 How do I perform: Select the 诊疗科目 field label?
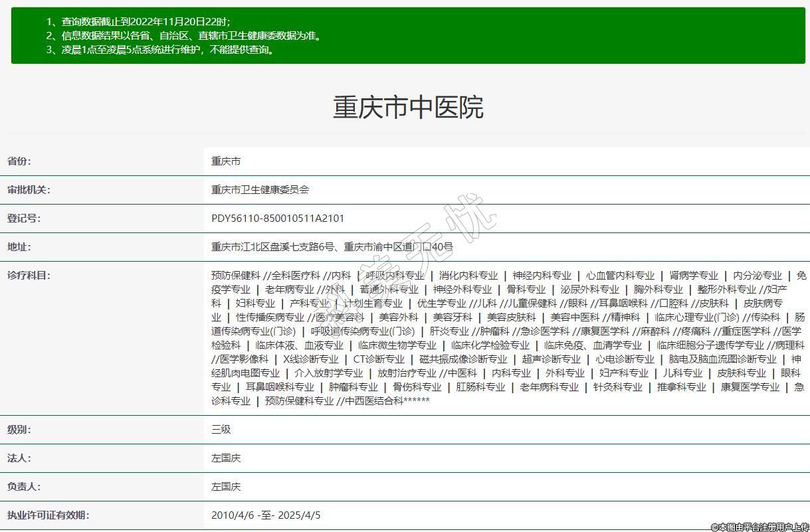29,275
